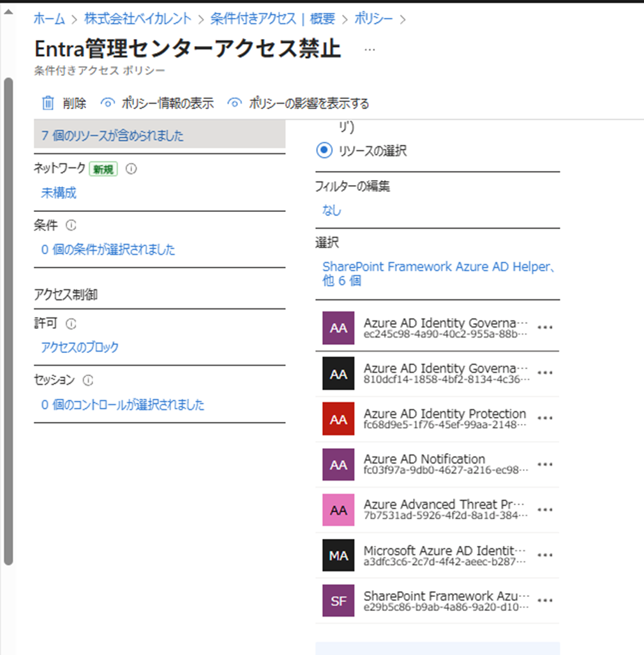Screen dimensions: 644x655
Task: Open more options for 810dcf14 Identity Governance
Action: 545,373
